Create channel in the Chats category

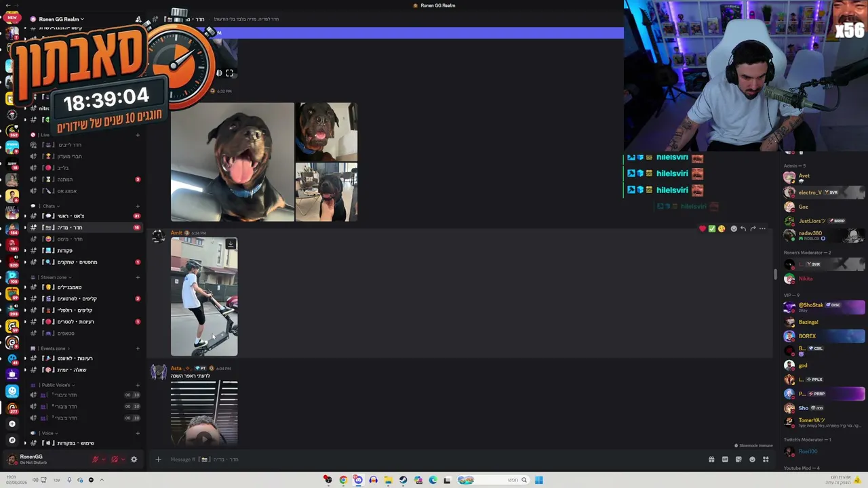coord(138,206)
